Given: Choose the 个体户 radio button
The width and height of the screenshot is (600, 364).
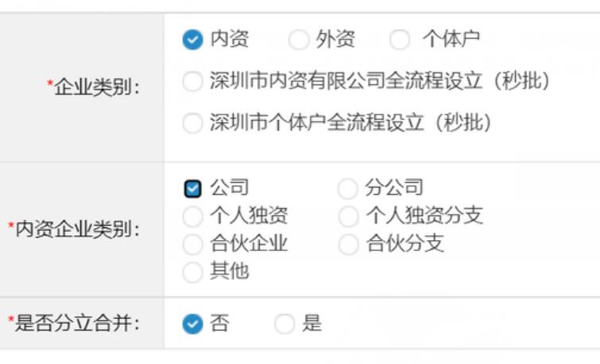Looking at the screenshot, I should pos(400,40).
